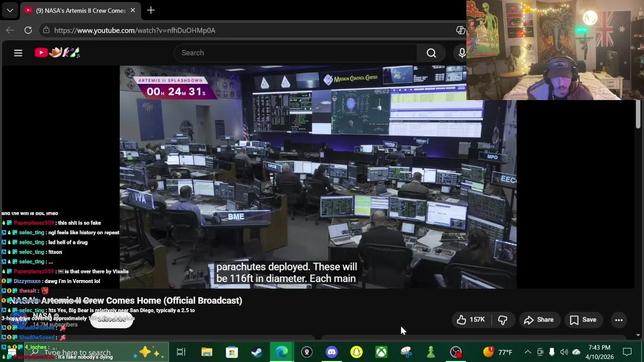The height and width of the screenshot is (362, 644).
Task: Open more actions three-dot menu
Action: 619,320
